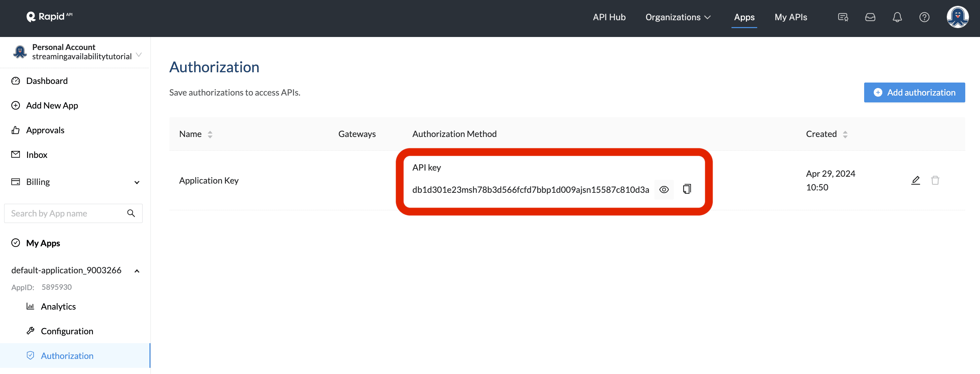Click the Add New App sidebar link

click(x=51, y=105)
